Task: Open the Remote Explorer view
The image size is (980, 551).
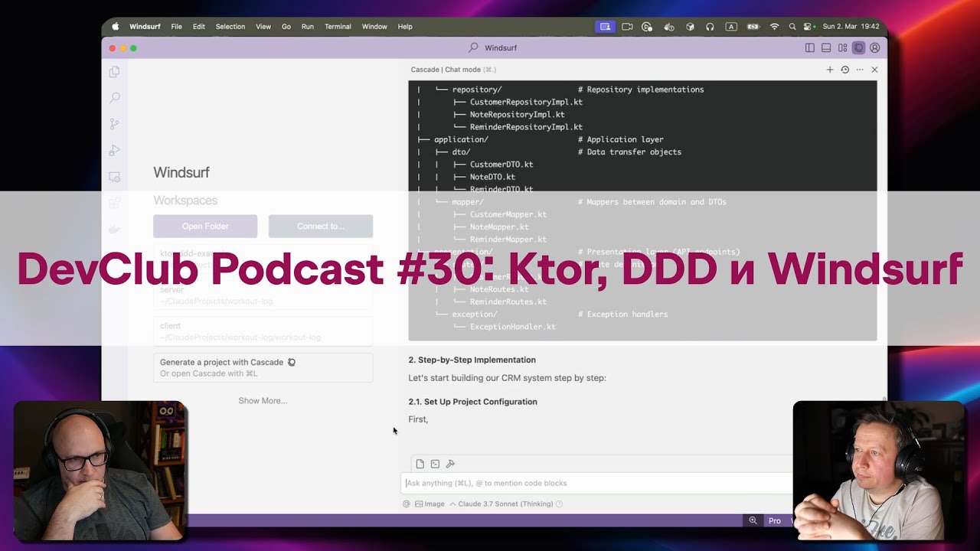Action: [114, 177]
